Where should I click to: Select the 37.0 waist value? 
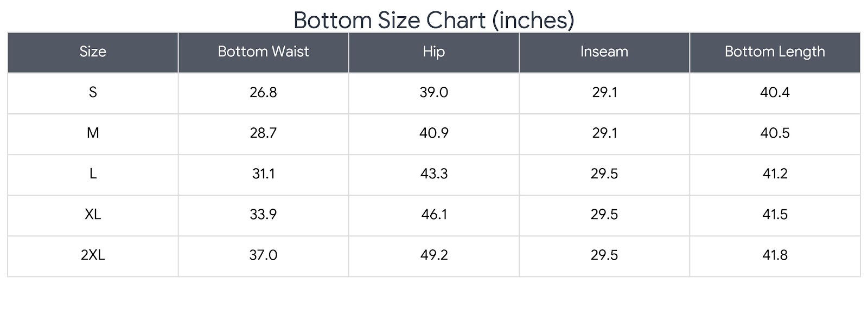click(x=263, y=255)
